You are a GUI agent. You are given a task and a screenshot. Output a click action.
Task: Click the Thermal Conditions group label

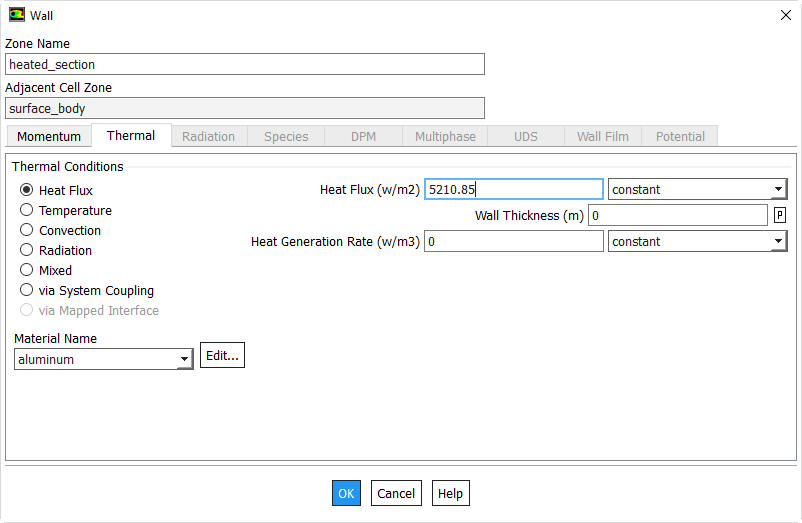tap(68, 167)
